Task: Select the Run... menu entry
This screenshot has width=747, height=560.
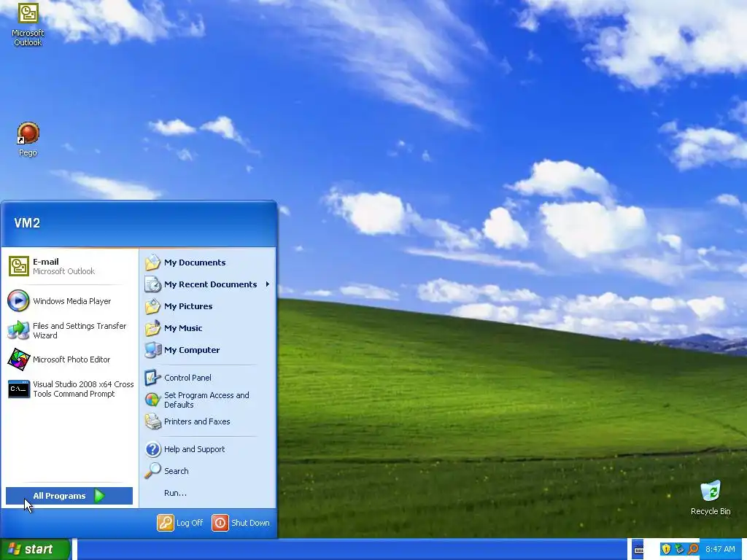Action: 208,493
